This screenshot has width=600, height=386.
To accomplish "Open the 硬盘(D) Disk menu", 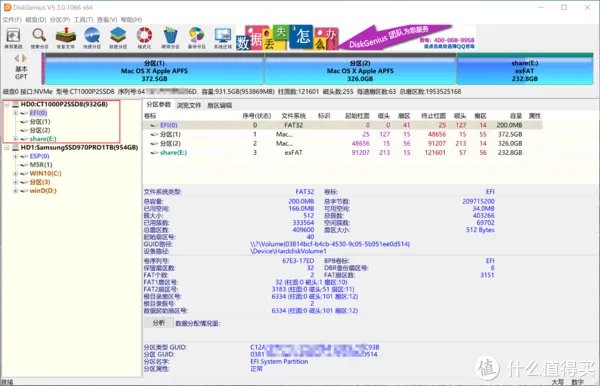I will click(36, 20).
